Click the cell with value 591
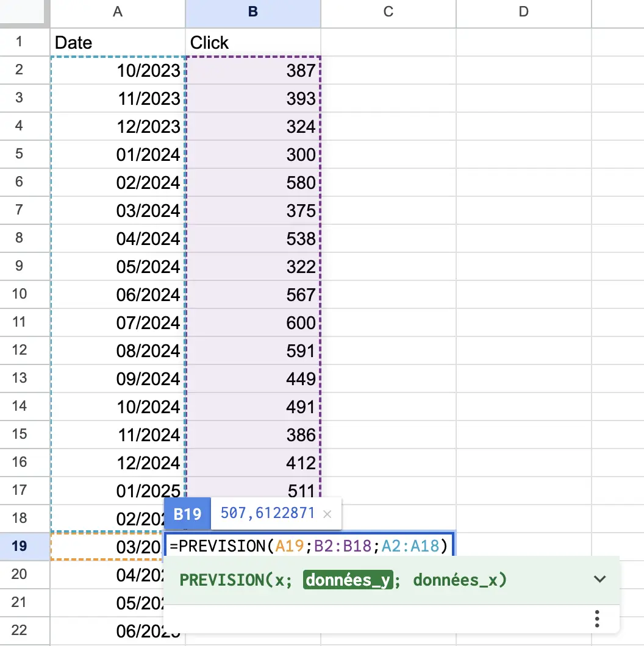Screen dimensions: 644x646 click(252, 350)
